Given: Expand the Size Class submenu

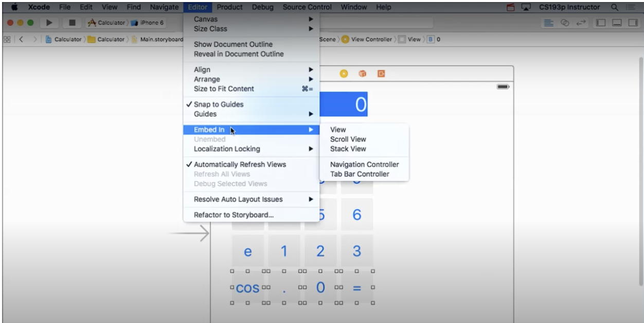Looking at the screenshot, I should pyautogui.click(x=252, y=29).
